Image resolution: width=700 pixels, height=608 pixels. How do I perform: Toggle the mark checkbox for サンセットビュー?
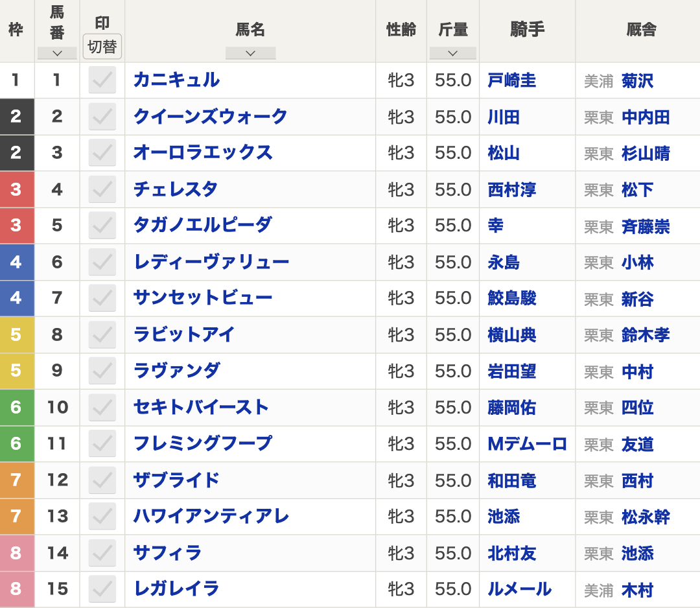tap(102, 298)
